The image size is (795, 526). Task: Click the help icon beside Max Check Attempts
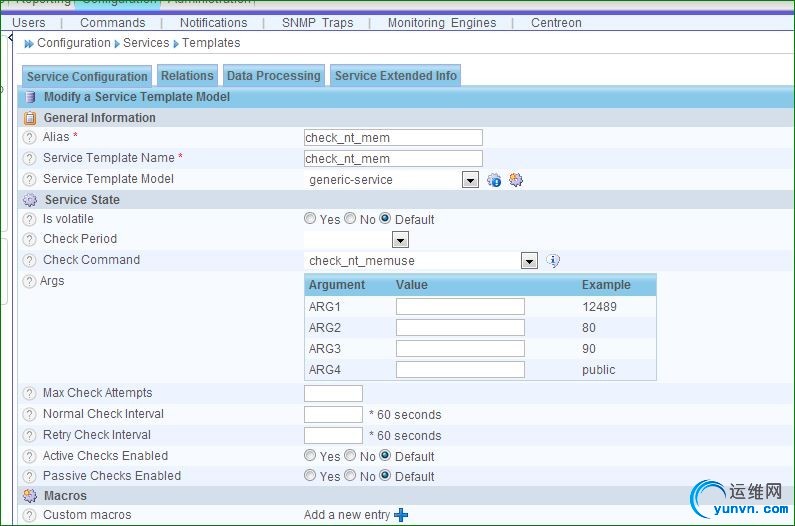click(29, 393)
